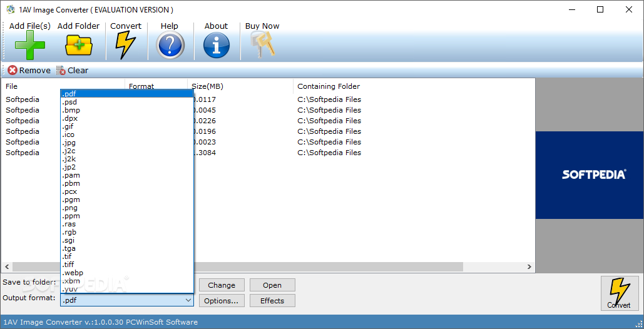The image size is (644, 329).
Task: Collapse the Output format combo box arrow
Action: pos(188,300)
